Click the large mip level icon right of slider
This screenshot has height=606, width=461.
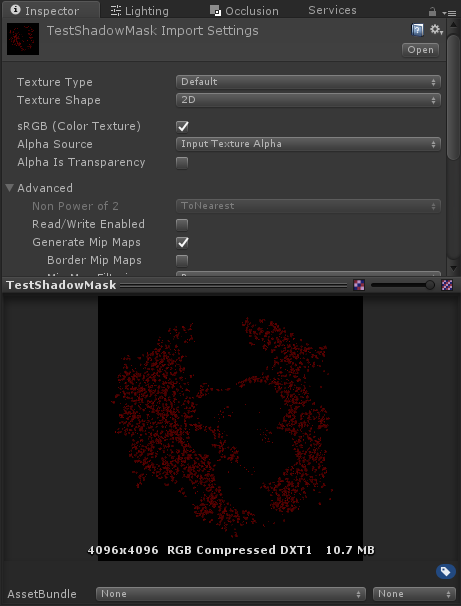click(x=447, y=285)
